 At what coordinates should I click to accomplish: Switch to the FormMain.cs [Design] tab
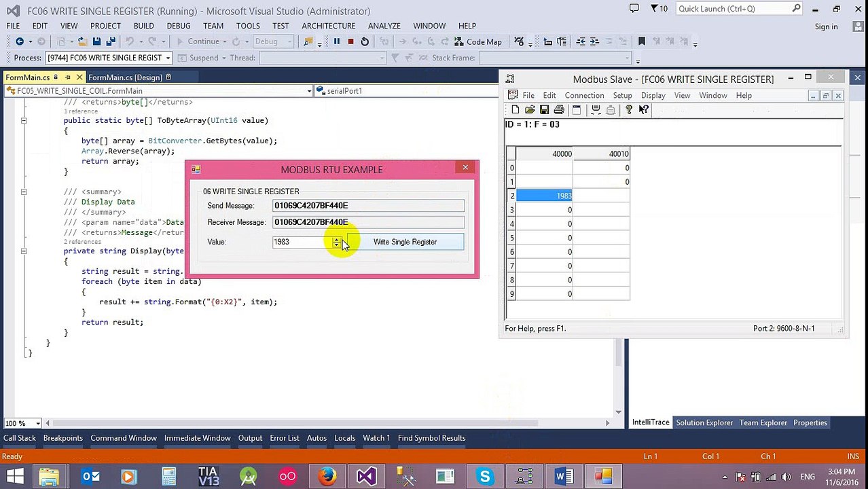125,77
